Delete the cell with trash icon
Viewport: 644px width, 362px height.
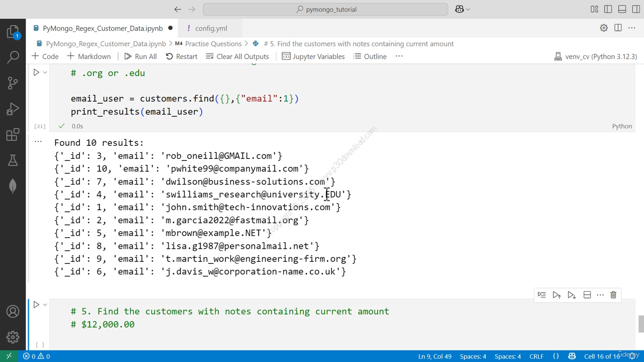pos(613,295)
